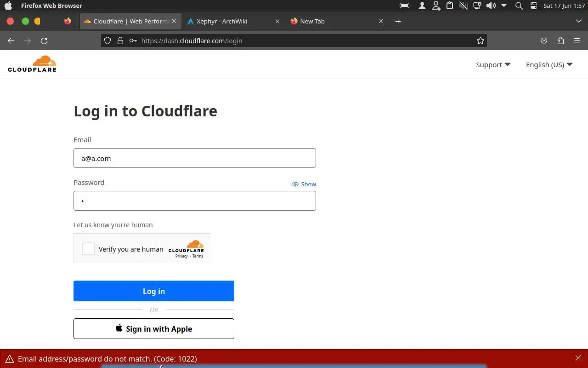Screen dimensions: 588x368
Task: Open the clipboard icon in menu bar
Action: [450, 6]
